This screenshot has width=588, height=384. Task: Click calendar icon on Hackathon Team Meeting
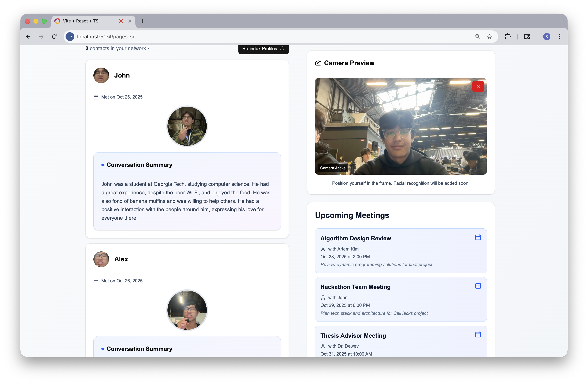tap(478, 286)
